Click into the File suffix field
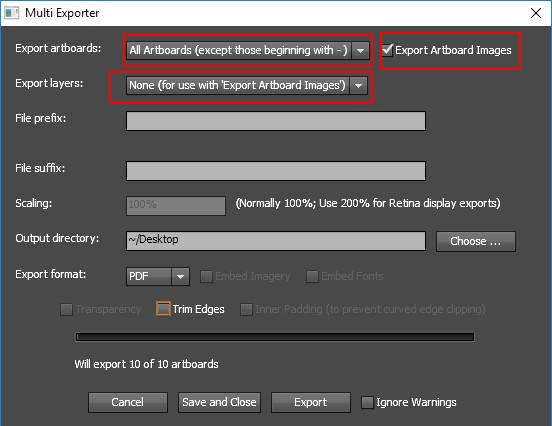The height and width of the screenshot is (426, 552). coord(276,171)
